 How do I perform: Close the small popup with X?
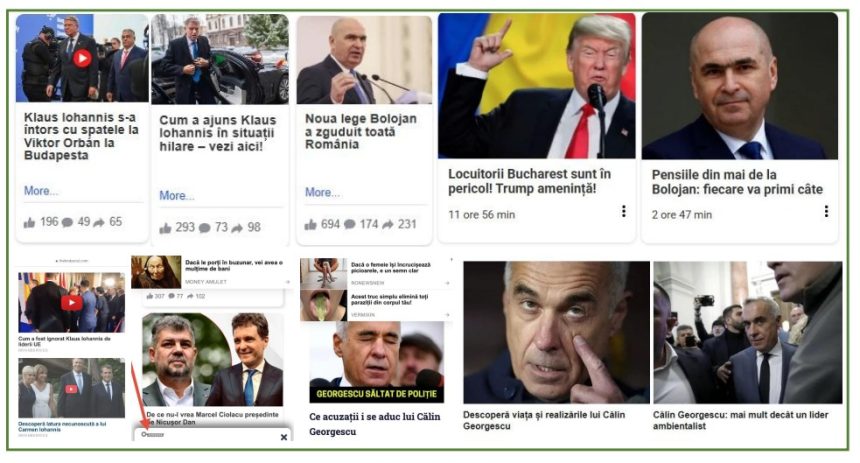pyautogui.click(x=284, y=437)
